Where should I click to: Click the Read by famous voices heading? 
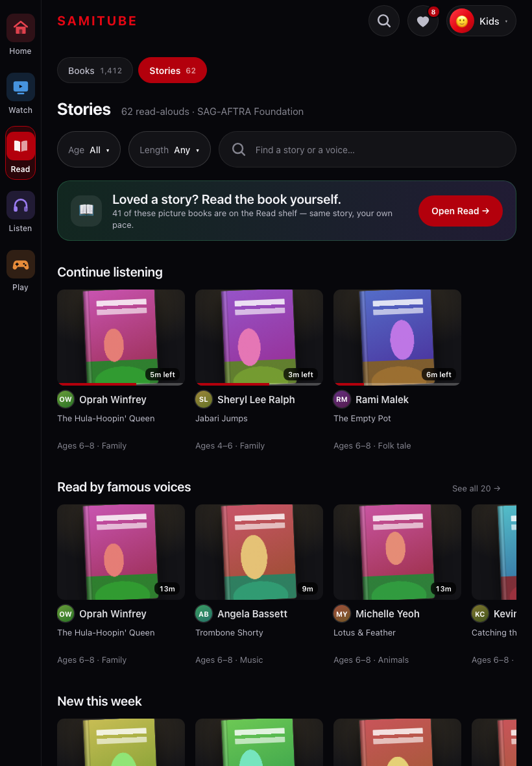click(124, 487)
